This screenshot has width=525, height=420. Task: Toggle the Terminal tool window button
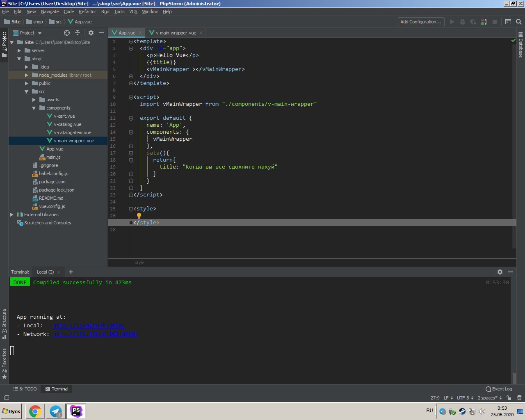pyautogui.click(x=57, y=389)
